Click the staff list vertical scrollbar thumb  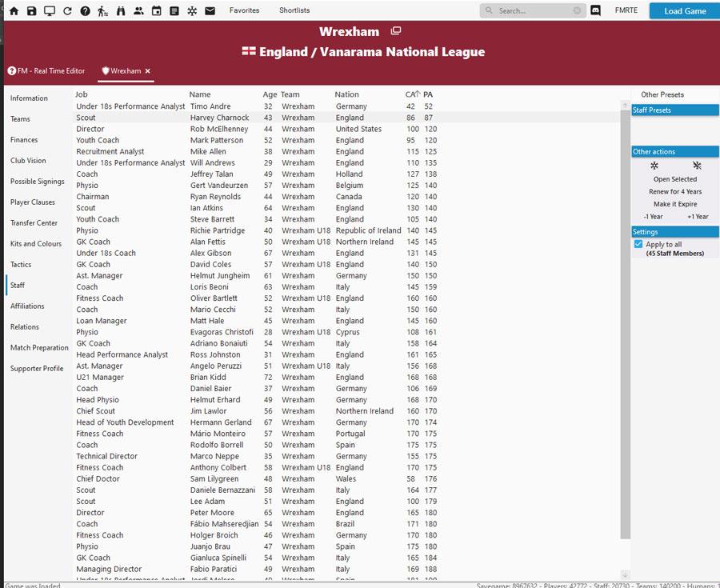pyautogui.click(x=625, y=324)
